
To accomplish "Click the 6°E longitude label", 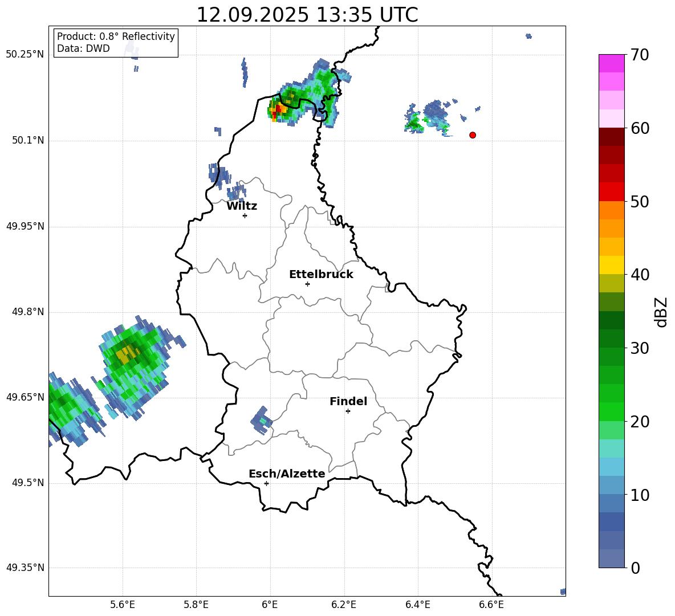I will pyautogui.click(x=270, y=605).
